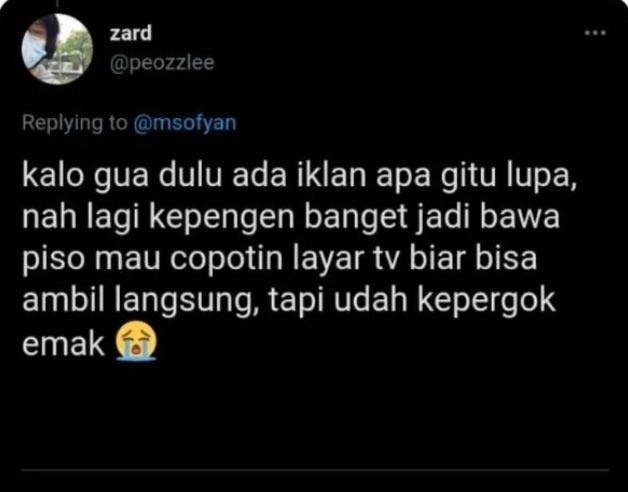Click the words 'layar tv' in the tweet
The height and width of the screenshot is (492, 628).
point(345,260)
